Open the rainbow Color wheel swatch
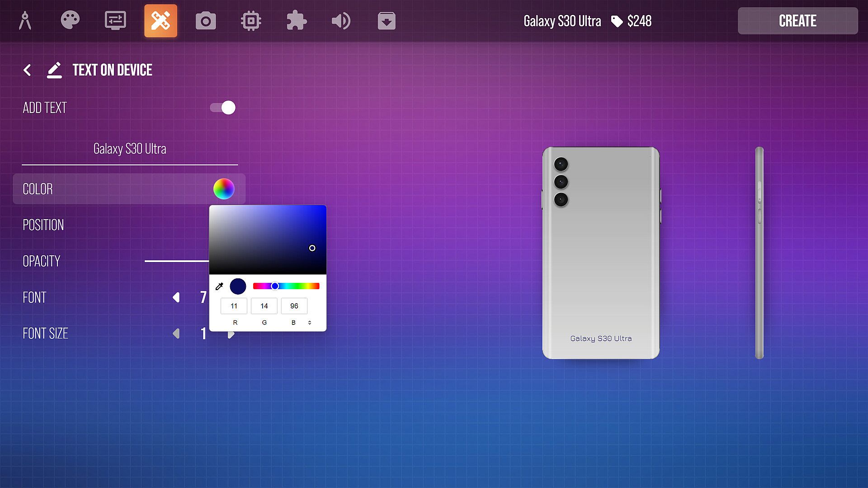 [224, 189]
